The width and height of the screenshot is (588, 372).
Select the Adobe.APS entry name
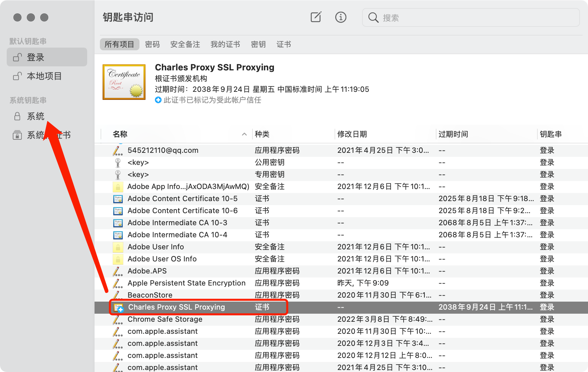coord(147,271)
